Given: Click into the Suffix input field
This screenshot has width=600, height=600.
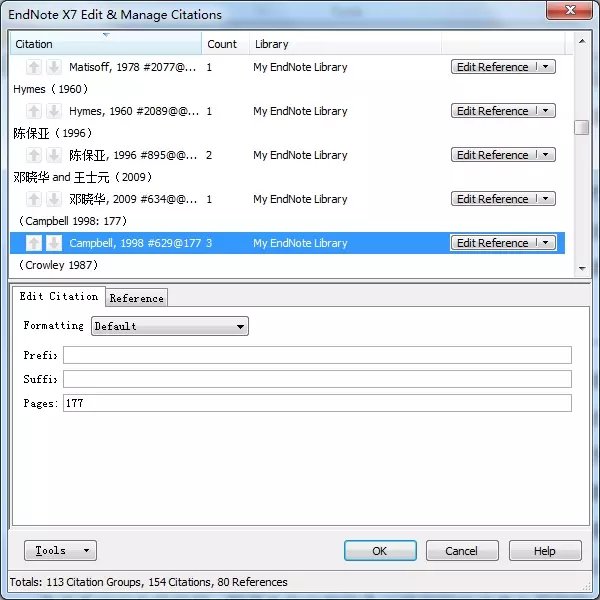Looking at the screenshot, I should 317,379.
